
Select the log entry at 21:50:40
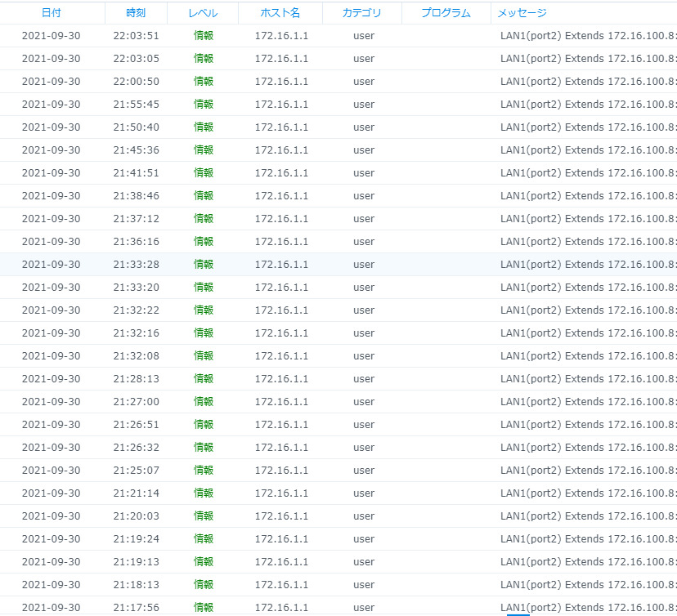136,127
